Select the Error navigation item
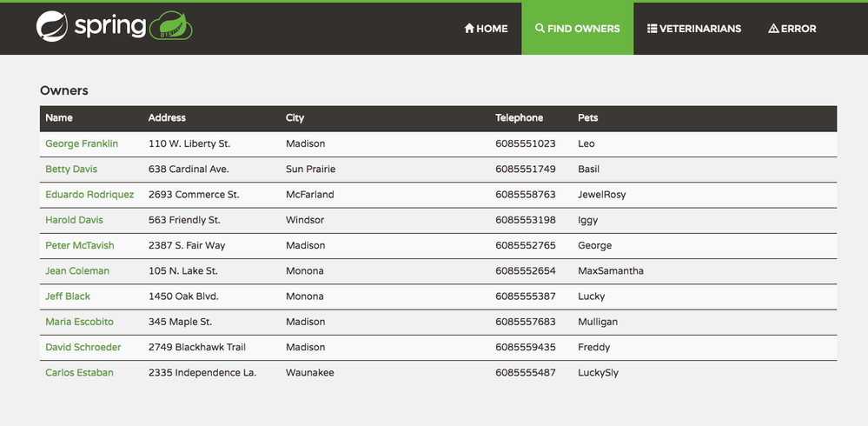Image resolution: width=868 pixels, height=426 pixels. [x=792, y=28]
